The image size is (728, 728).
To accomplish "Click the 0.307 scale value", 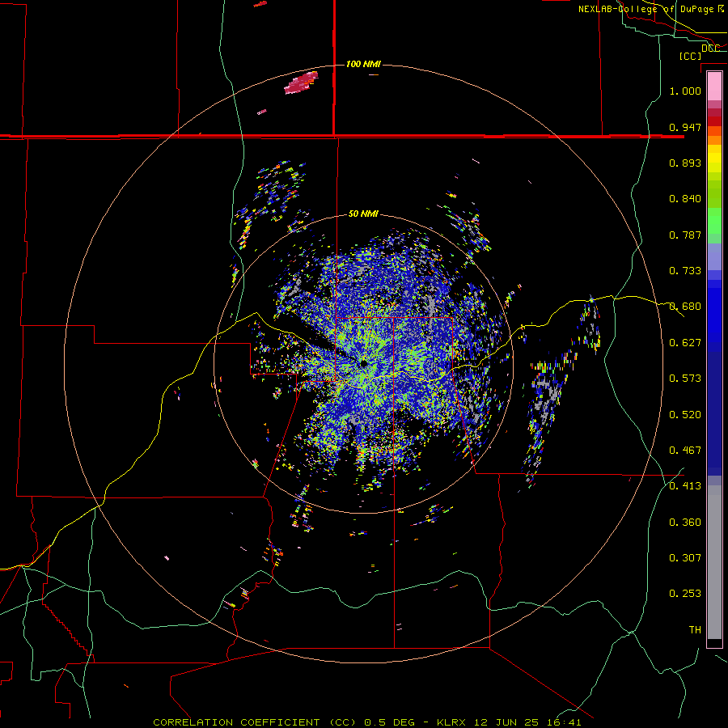I will 685,558.
